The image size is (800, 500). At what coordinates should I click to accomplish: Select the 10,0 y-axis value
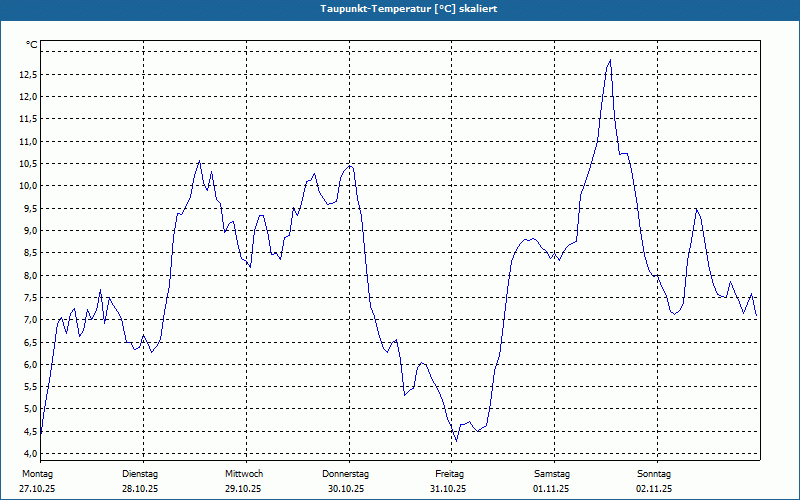pyautogui.click(x=28, y=186)
